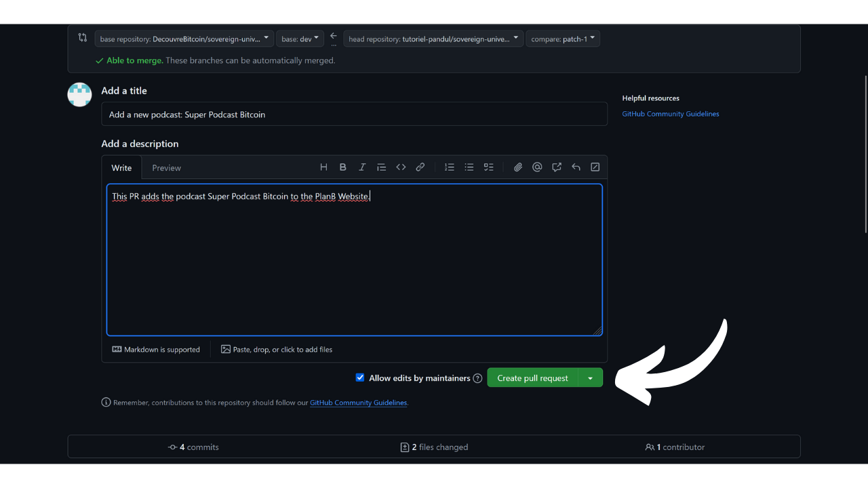
Task: View the 2 files changed section
Action: [x=434, y=447]
